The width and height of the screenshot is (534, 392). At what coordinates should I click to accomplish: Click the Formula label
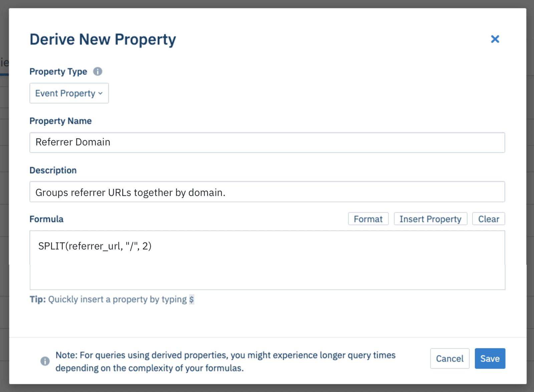pyautogui.click(x=46, y=219)
